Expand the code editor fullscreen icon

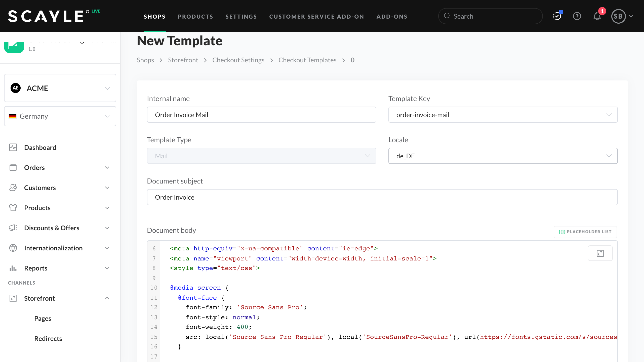click(600, 253)
